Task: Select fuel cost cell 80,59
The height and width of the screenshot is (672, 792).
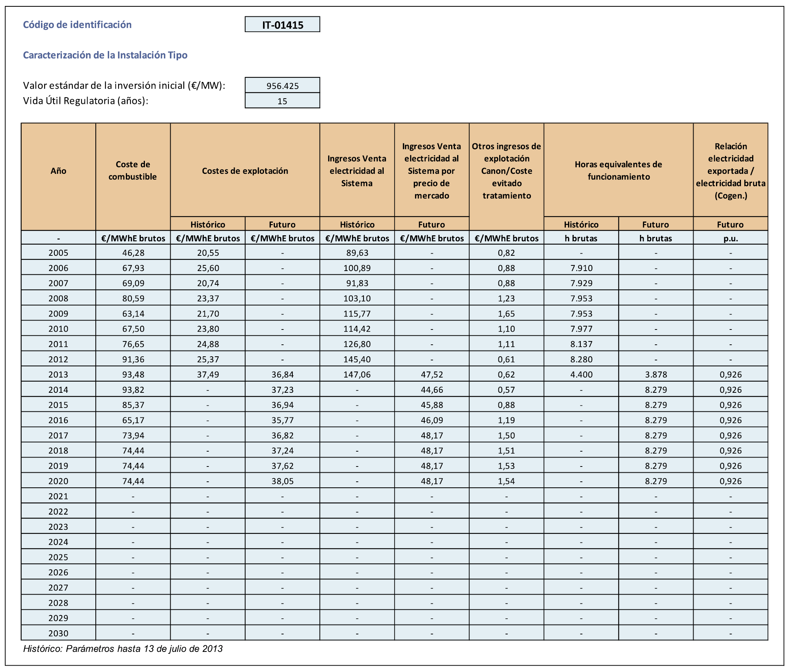Action: (x=133, y=298)
